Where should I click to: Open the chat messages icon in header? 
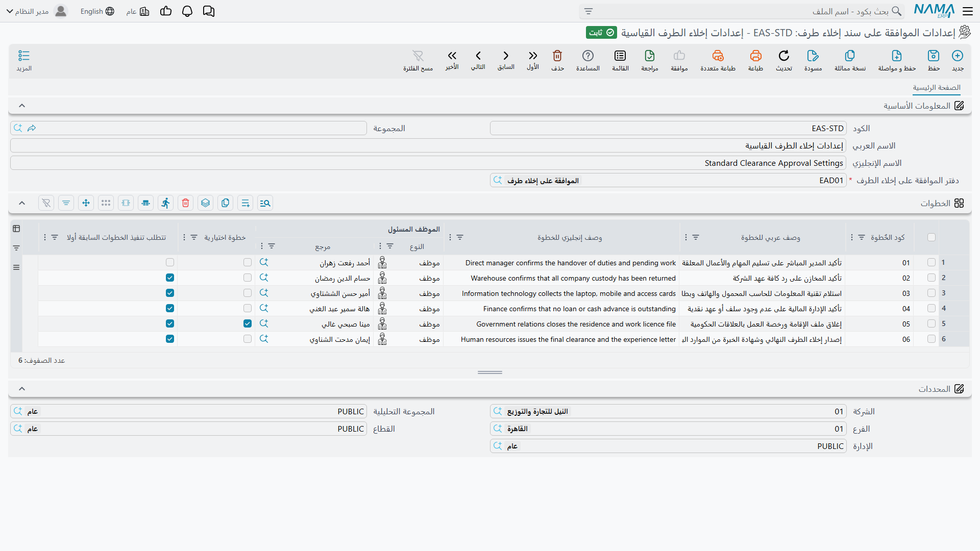(x=208, y=11)
